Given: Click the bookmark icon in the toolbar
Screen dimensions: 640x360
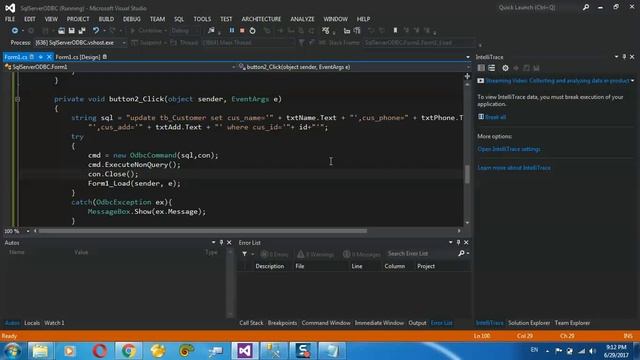Looking at the screenshot, I should pos(395,31).
